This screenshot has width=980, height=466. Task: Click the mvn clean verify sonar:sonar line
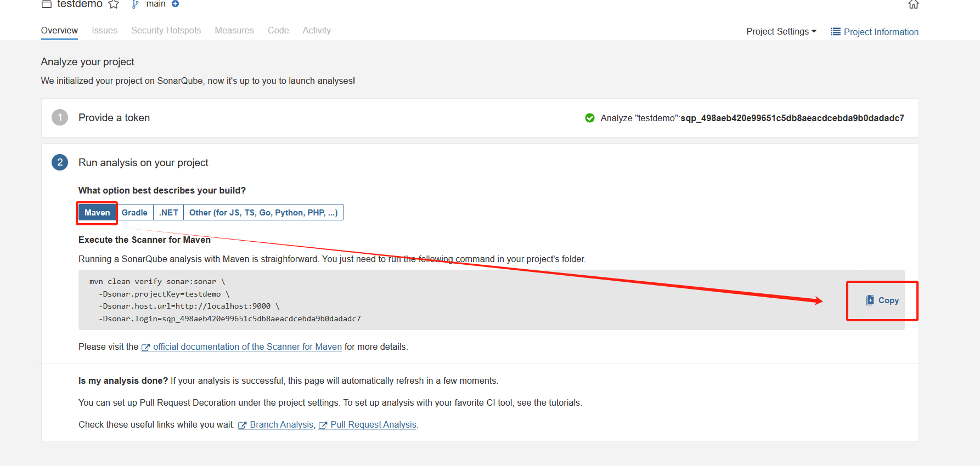coord(157,282)
